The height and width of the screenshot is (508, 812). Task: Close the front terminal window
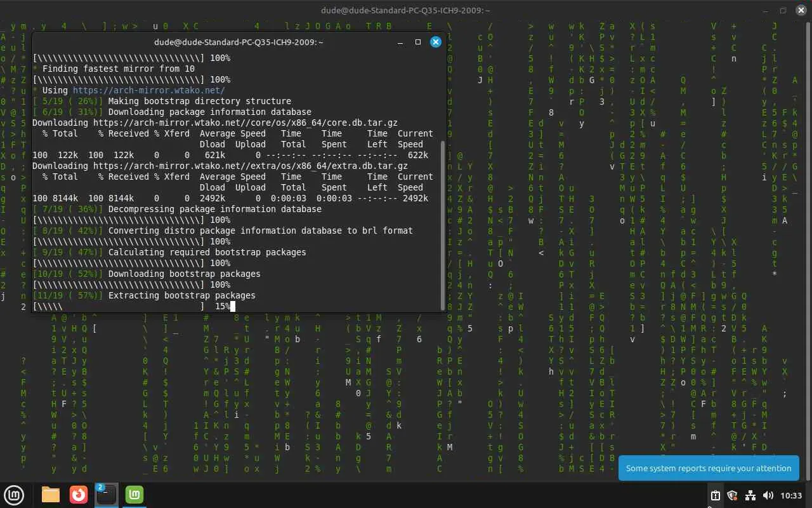(x=436, y=42)
